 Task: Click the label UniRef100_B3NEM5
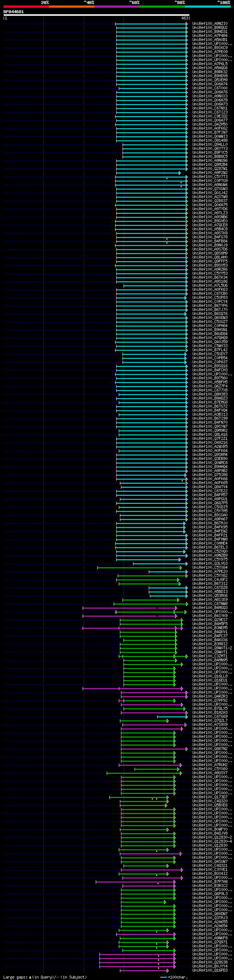tap(210, 628)
